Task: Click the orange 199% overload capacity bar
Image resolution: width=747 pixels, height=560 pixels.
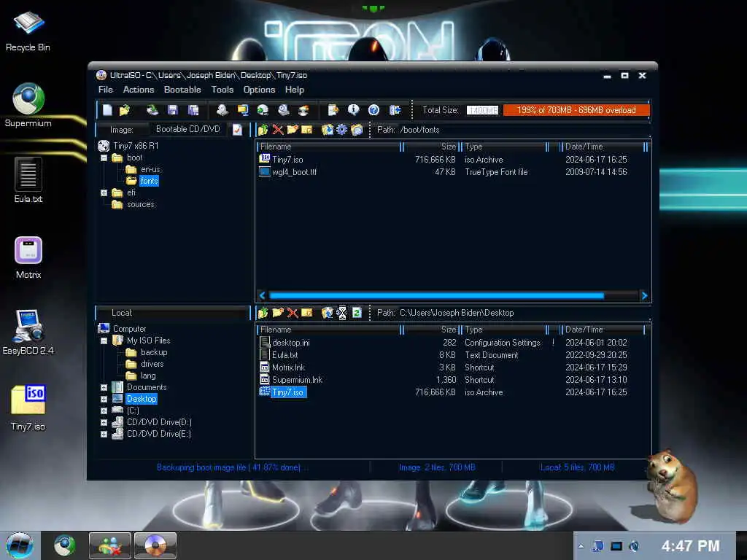Action: (576, 110)
